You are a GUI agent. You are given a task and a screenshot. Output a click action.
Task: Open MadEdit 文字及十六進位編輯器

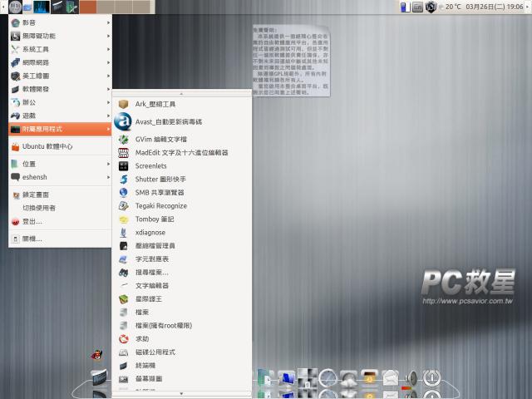[x=181, y=153]
